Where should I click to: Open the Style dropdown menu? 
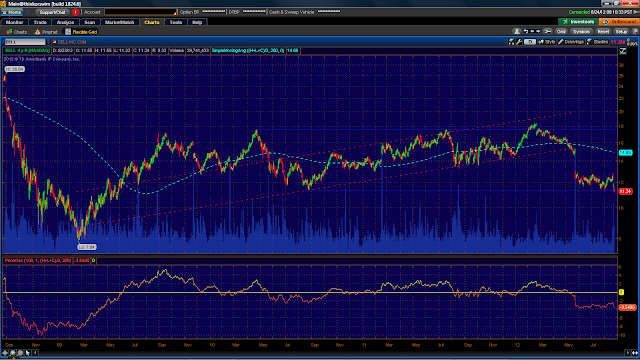point(547,42)
